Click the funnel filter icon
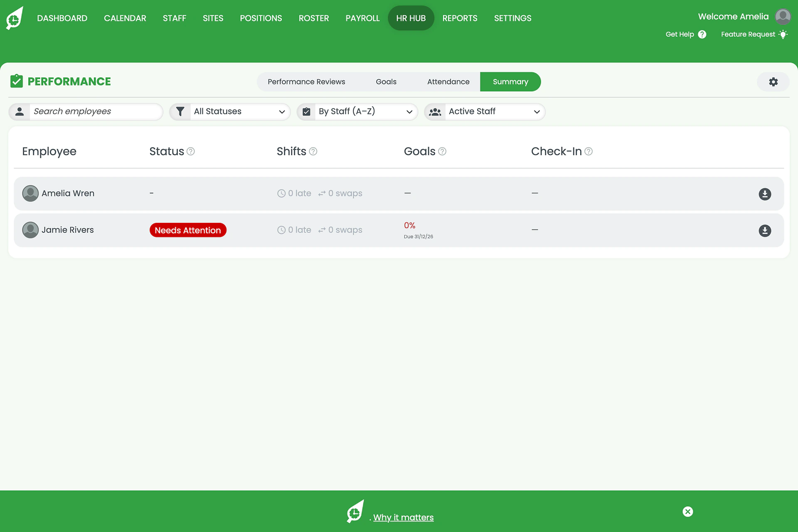Viewport: 798px width, 532px height. tap(180, 111)
